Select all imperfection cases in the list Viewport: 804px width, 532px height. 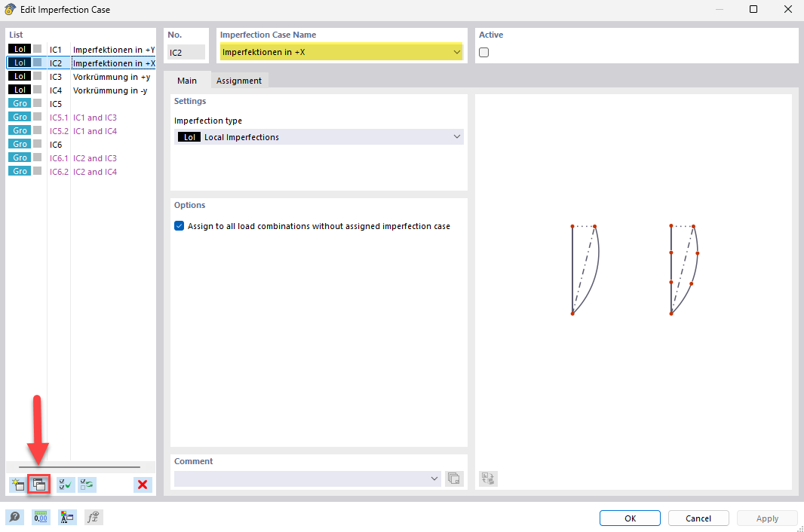coord(65,485)
